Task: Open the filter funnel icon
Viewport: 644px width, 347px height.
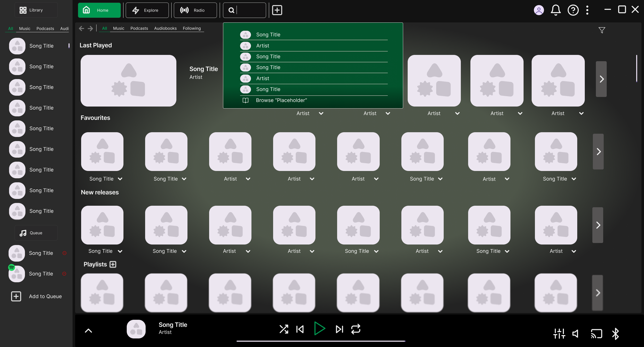Action: (x=601, y=30)
